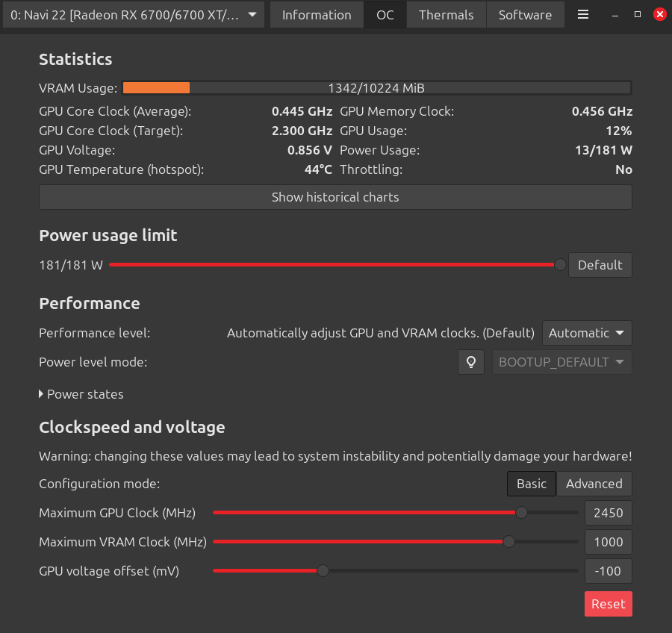
Task: Switch to the Information tab
Action: (x=317, y=15)
